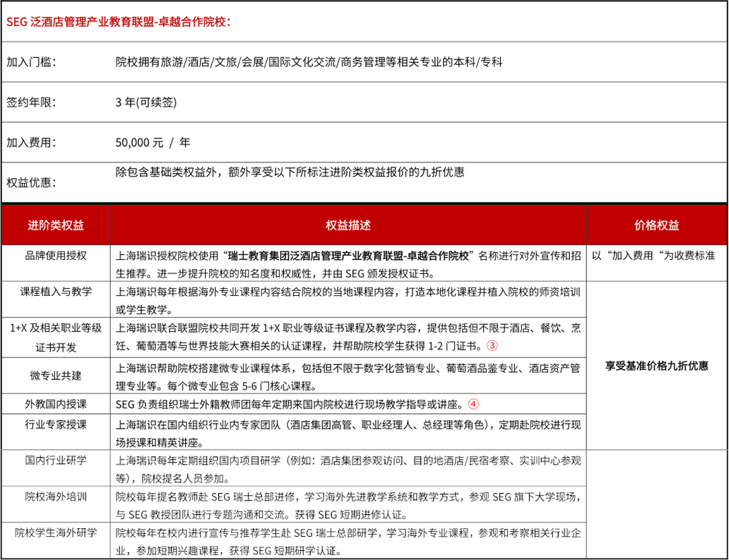The width and height of the screenshot is (729, 560).
Task: Click the description starting "上海瑞识在国内组织行业内专家"
Action: pos(348,434)
